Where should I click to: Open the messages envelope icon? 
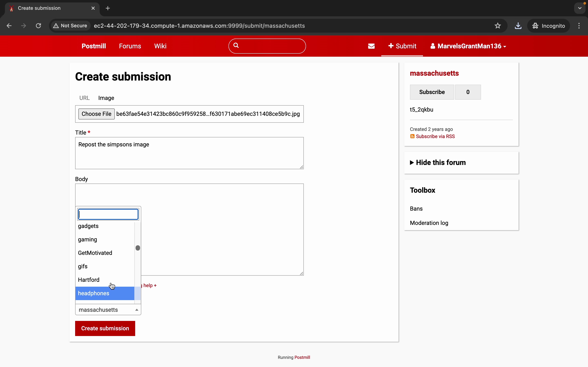[371, 46]
